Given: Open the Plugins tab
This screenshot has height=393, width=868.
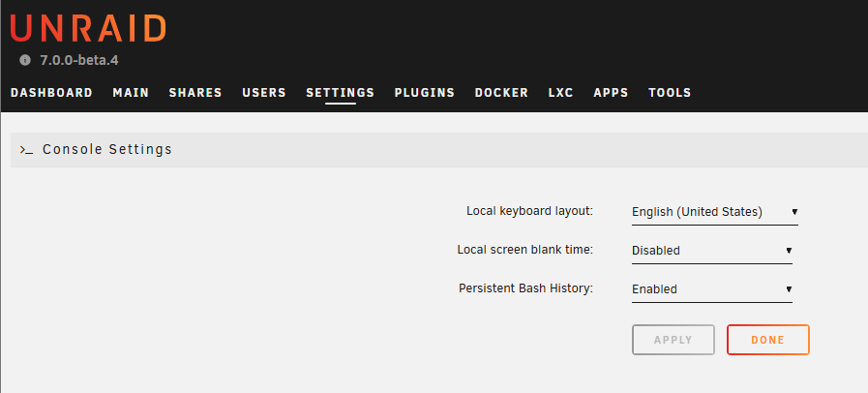Looking at the screenshot, I should [x=425, y=92].
